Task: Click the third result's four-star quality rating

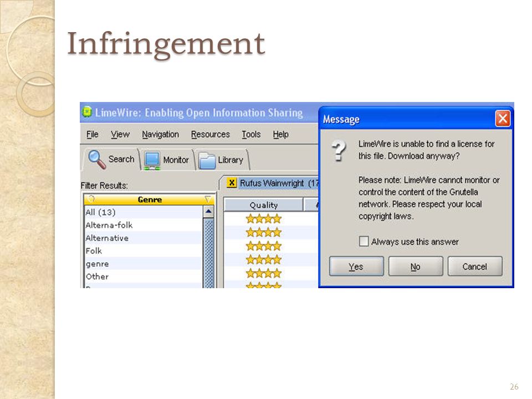Action: [x=264, y=246]
